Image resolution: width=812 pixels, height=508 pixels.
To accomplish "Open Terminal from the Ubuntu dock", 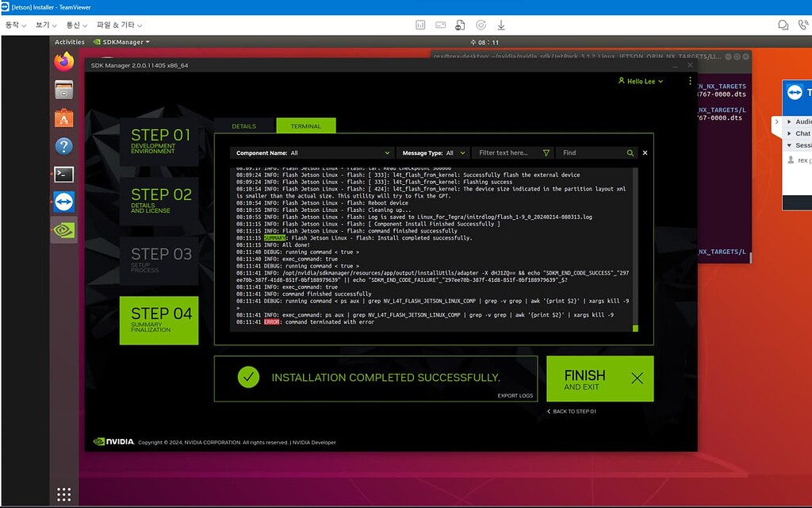I will (x=64, y=174).
